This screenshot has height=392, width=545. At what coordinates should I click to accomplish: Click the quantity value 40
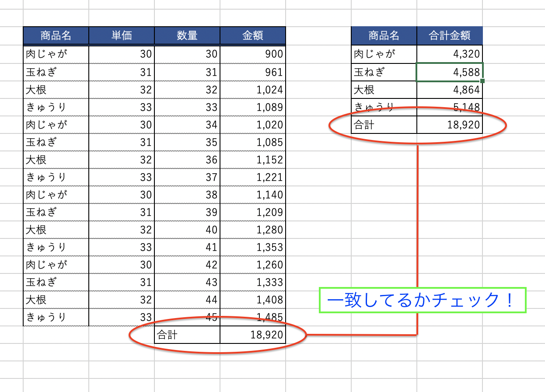coord(187,230)
